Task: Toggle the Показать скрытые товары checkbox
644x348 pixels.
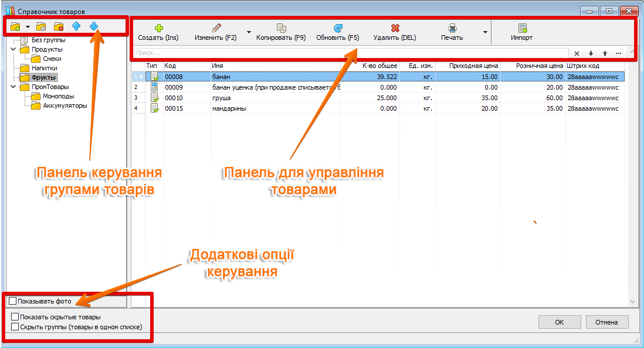Action: pos(15,317)
